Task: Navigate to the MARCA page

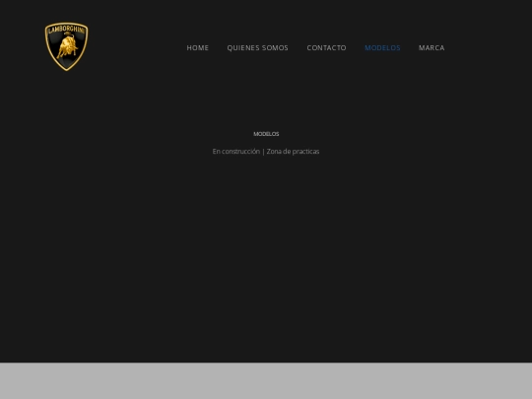Action: 432,48
